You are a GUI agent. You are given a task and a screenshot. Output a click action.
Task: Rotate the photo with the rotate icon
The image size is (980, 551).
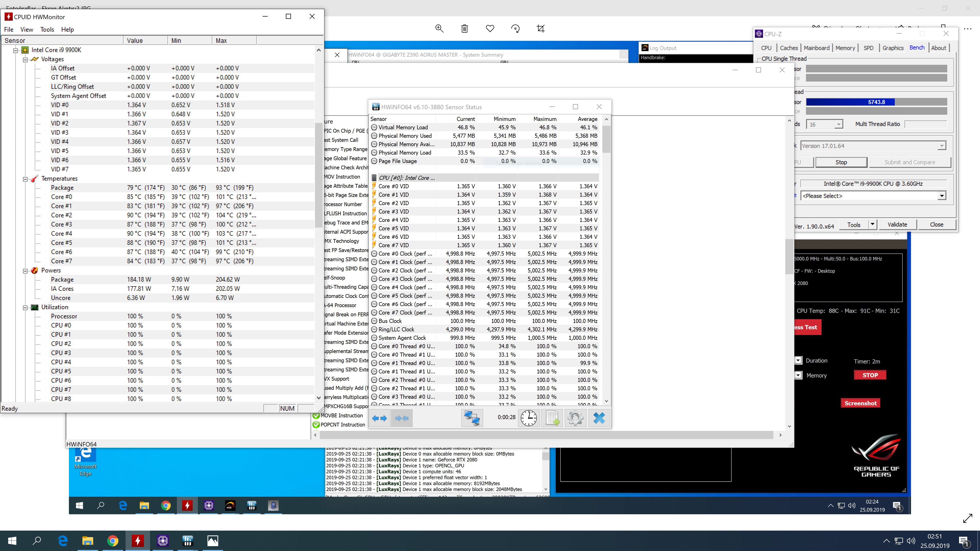(516, 29)
